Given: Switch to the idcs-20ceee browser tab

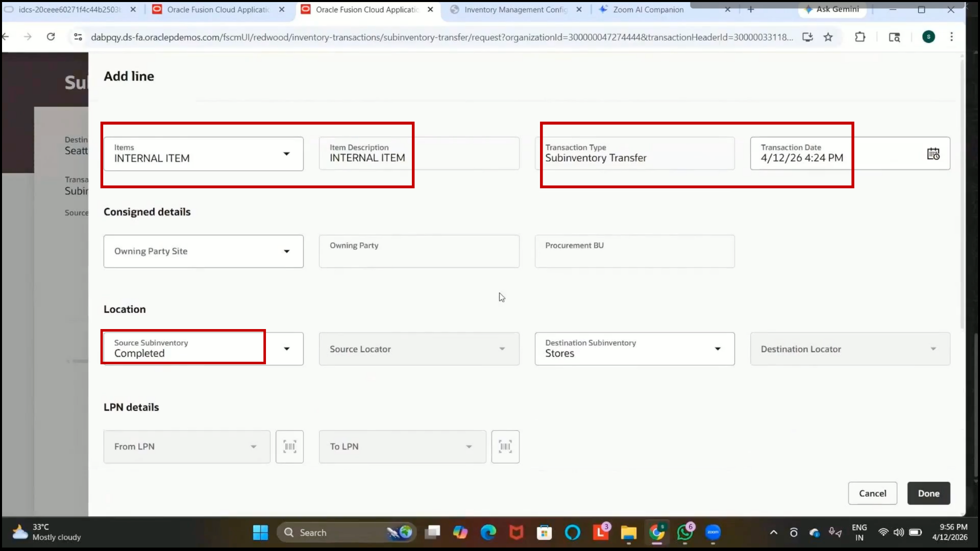Looking at the screenshot, I should 69,10.
